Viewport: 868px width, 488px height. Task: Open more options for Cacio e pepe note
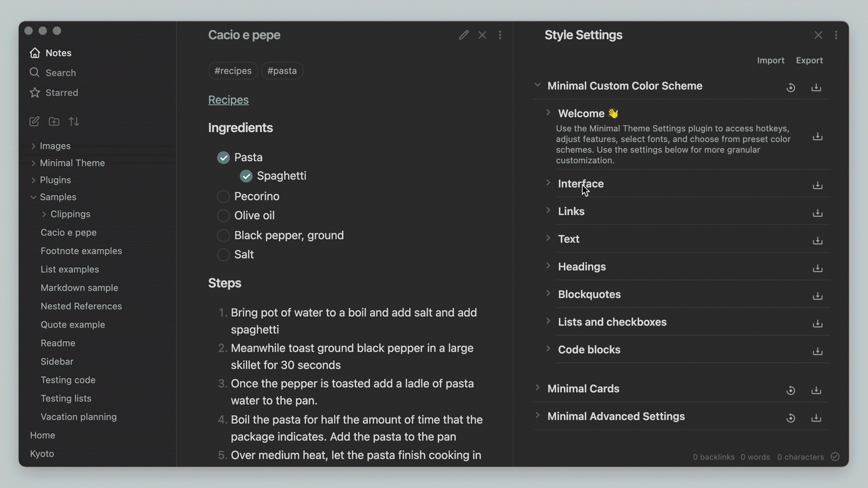pos(500,35)
